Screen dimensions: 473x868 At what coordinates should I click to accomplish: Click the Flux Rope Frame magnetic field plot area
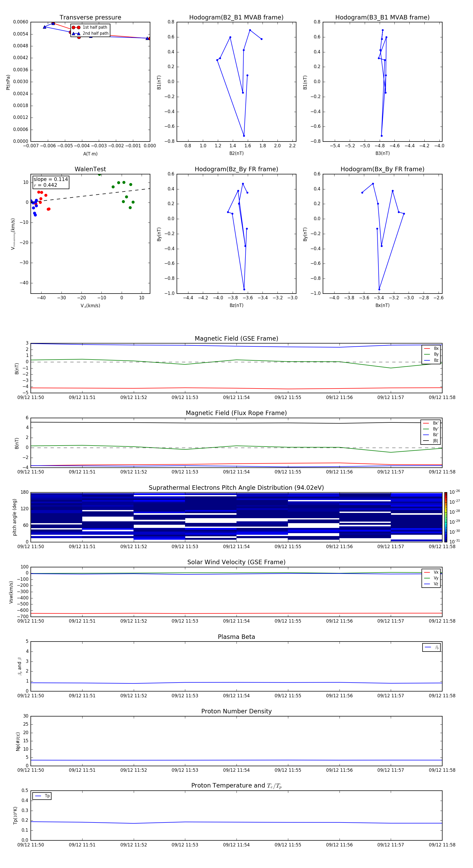(x=236, y=443)
